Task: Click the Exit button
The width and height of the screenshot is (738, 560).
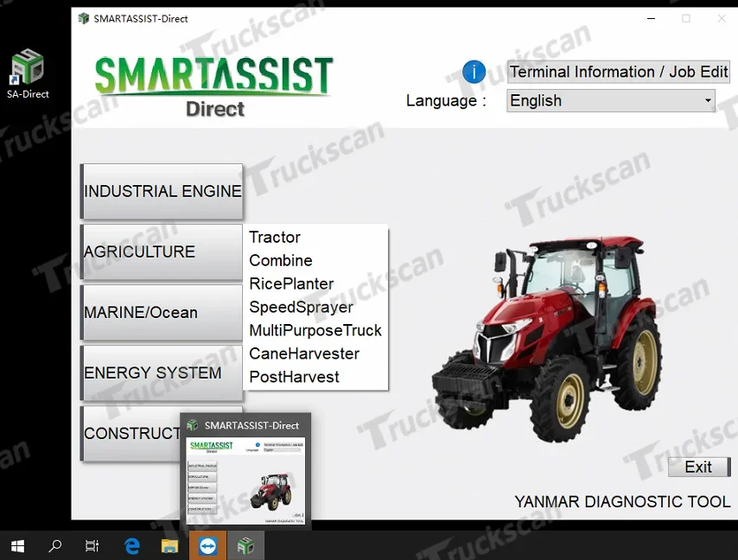Action: coord(698,467)
